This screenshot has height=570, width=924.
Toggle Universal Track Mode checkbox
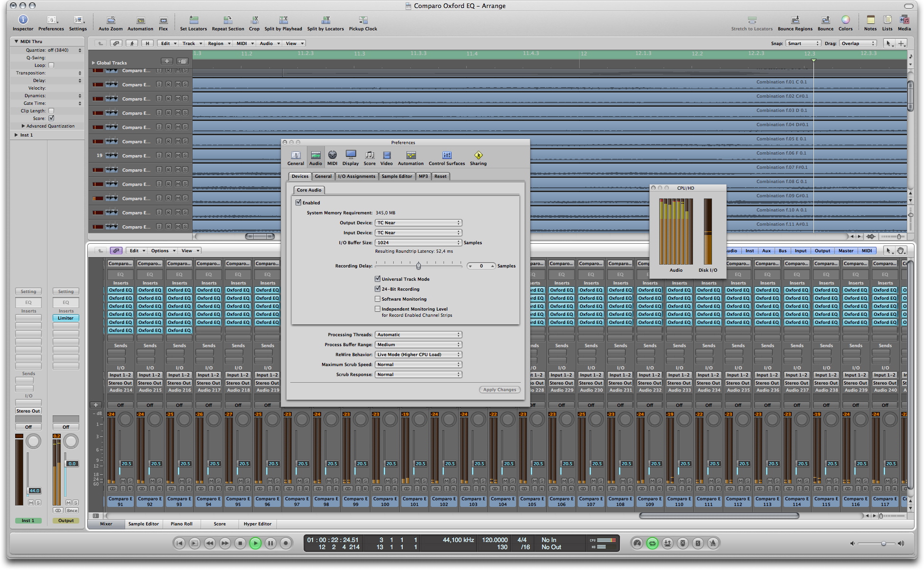click(378, 279)
